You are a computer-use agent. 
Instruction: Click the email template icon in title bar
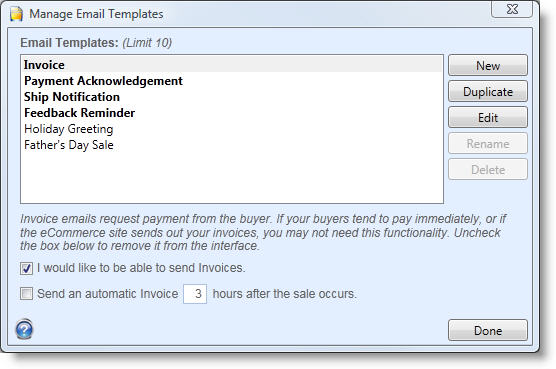pos(16,14)
